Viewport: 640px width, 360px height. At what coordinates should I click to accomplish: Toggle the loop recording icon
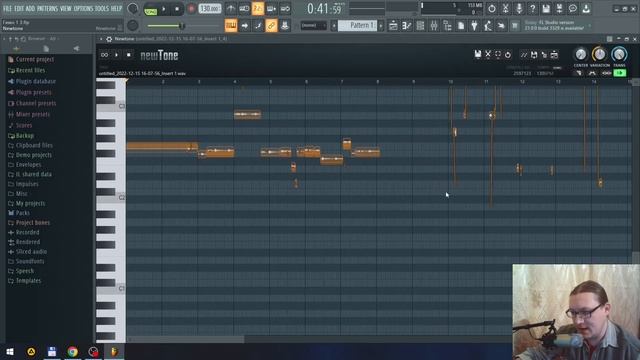coord(285,9)
